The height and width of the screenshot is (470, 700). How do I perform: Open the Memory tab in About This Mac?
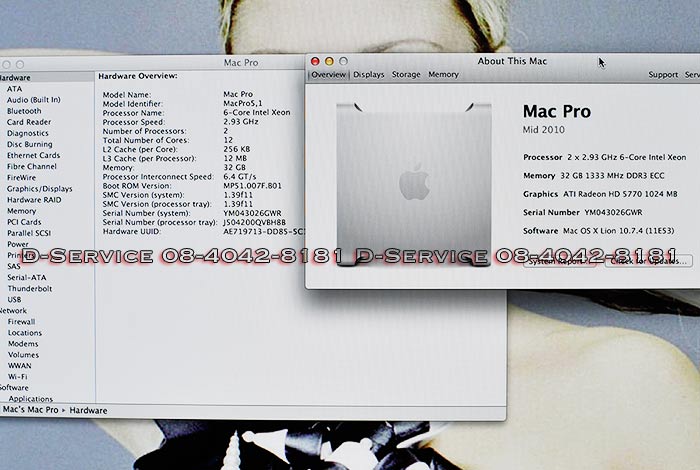pos(443,75)
